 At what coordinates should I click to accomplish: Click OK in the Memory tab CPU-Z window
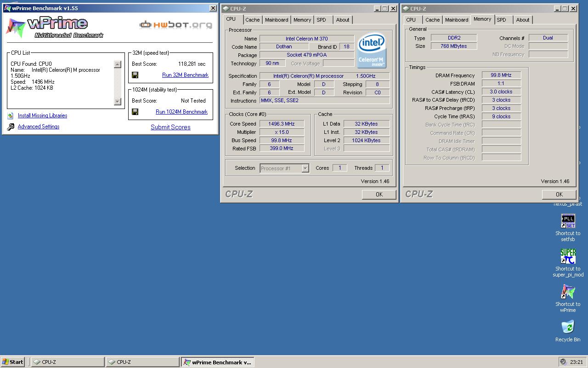click(x=559, y=195)
